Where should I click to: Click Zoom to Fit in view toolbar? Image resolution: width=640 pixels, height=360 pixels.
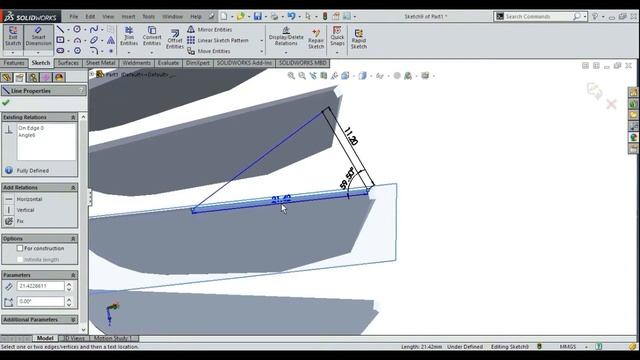coord(291,76)
